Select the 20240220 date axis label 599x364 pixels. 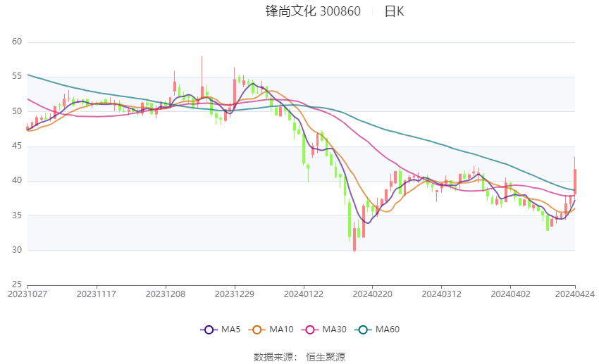pos(373,294)
